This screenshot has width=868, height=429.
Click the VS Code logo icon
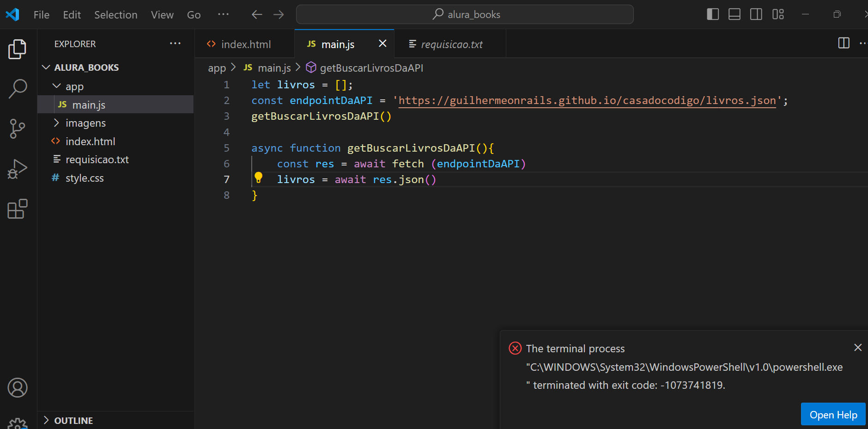[12, 14]
